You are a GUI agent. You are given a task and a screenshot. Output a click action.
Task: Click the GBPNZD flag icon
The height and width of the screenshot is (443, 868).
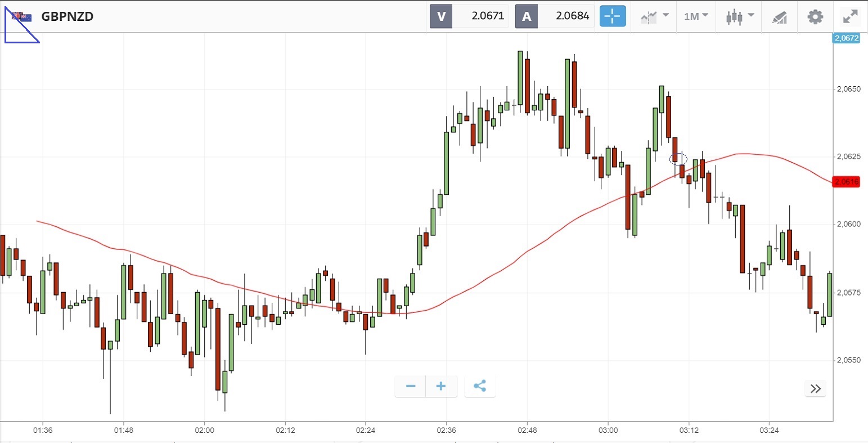(x=23, y=17)
